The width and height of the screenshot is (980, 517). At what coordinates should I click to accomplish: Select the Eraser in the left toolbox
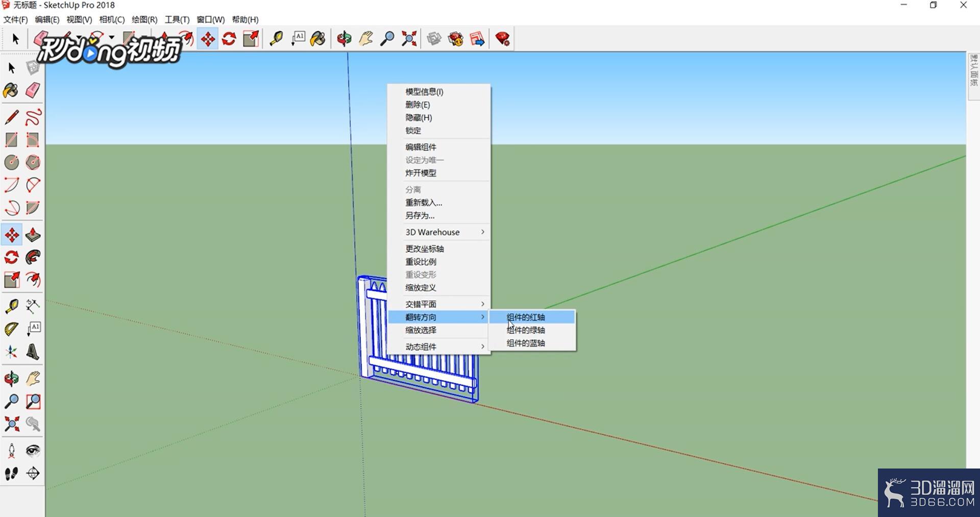[x=33, y=91]
